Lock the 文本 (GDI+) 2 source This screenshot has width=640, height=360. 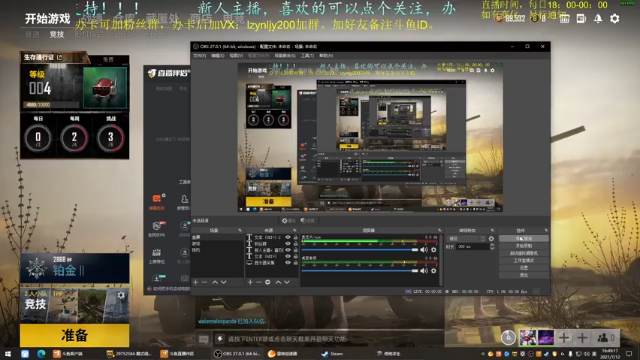click(x=296, y=237)
